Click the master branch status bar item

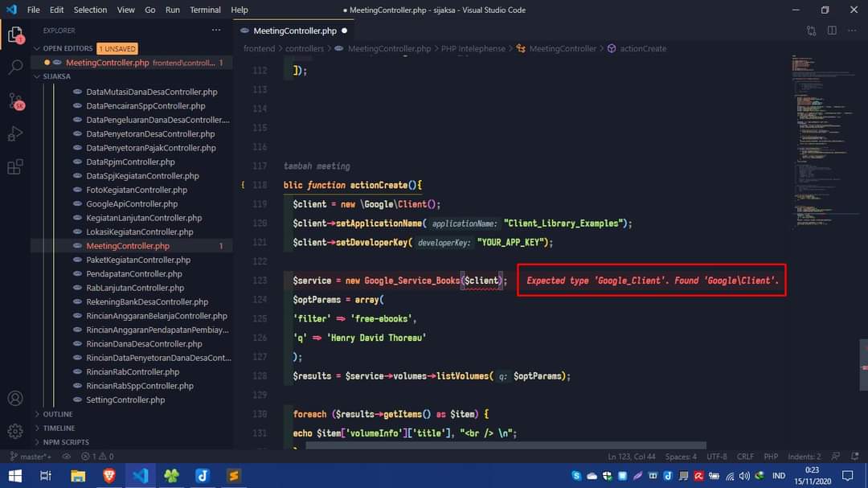pos(31,457)
